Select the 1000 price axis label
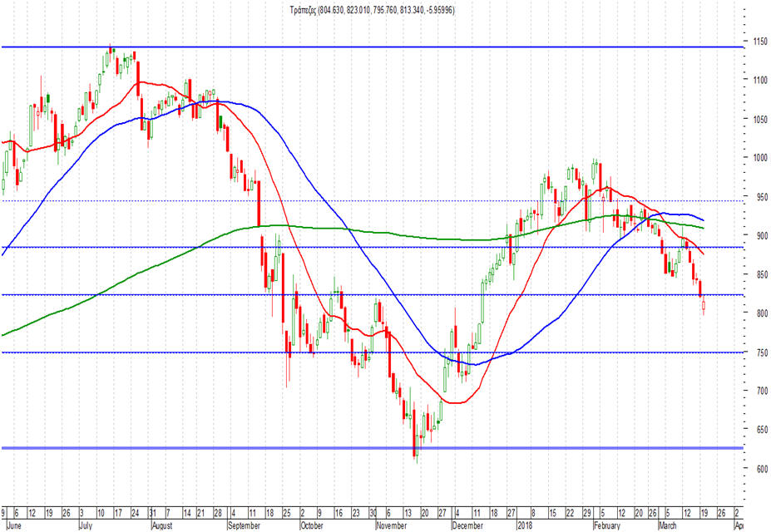 pyautogui.click(x=760, y=158)
